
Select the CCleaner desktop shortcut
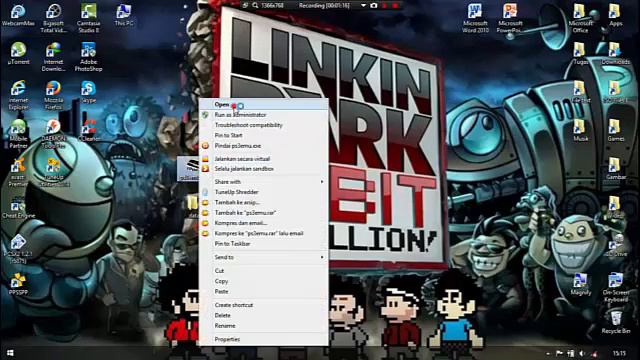point(89,130)
